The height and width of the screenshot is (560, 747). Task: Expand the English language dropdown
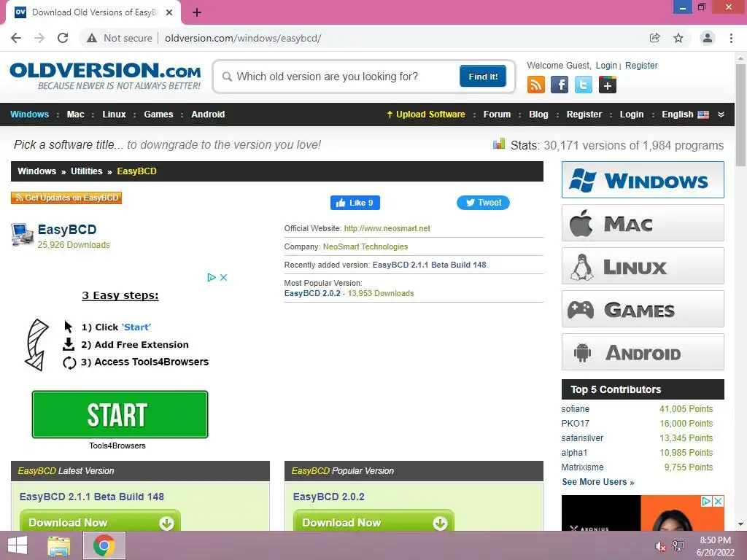[x=685, y=114]
